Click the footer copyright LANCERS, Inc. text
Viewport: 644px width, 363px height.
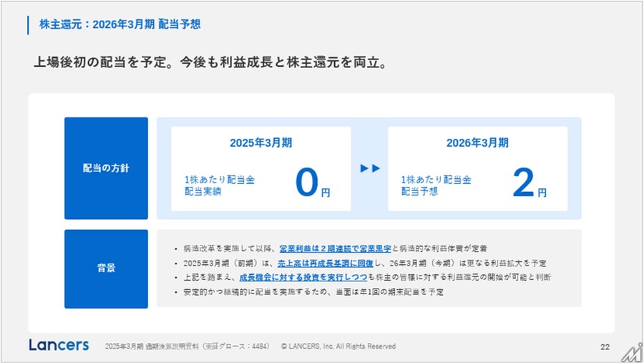point(338,346)
